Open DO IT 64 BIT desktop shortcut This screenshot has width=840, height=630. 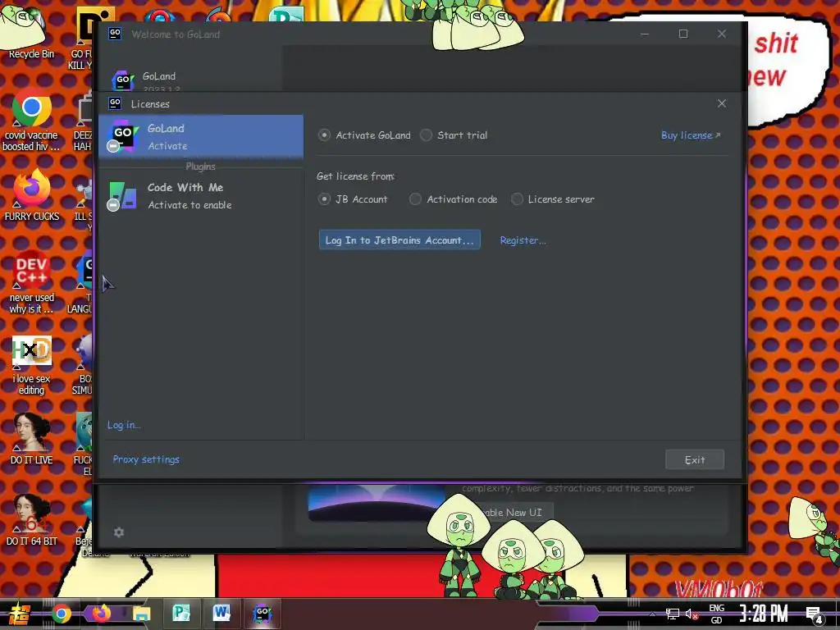coord(31,519)
